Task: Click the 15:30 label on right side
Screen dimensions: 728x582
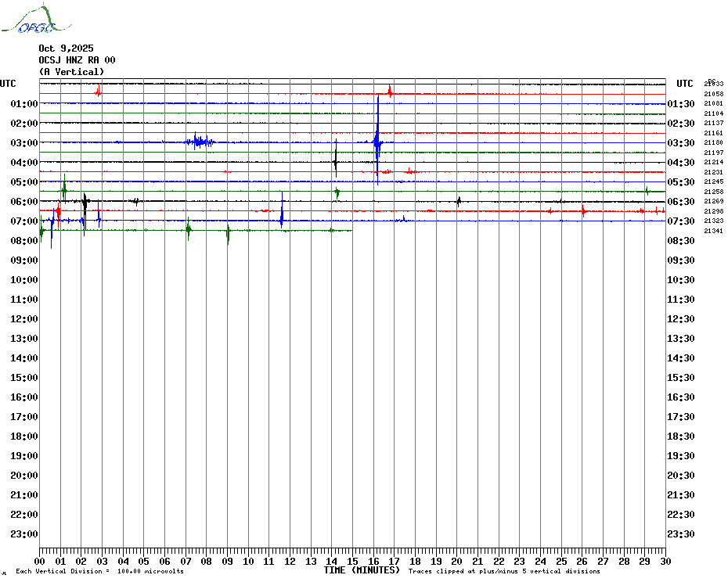Action: [x=681, y=377]
